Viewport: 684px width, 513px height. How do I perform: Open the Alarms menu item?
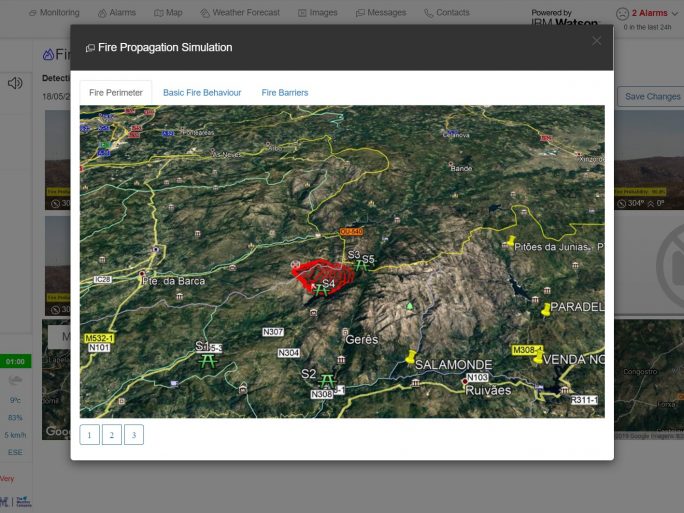click(117, 13)
